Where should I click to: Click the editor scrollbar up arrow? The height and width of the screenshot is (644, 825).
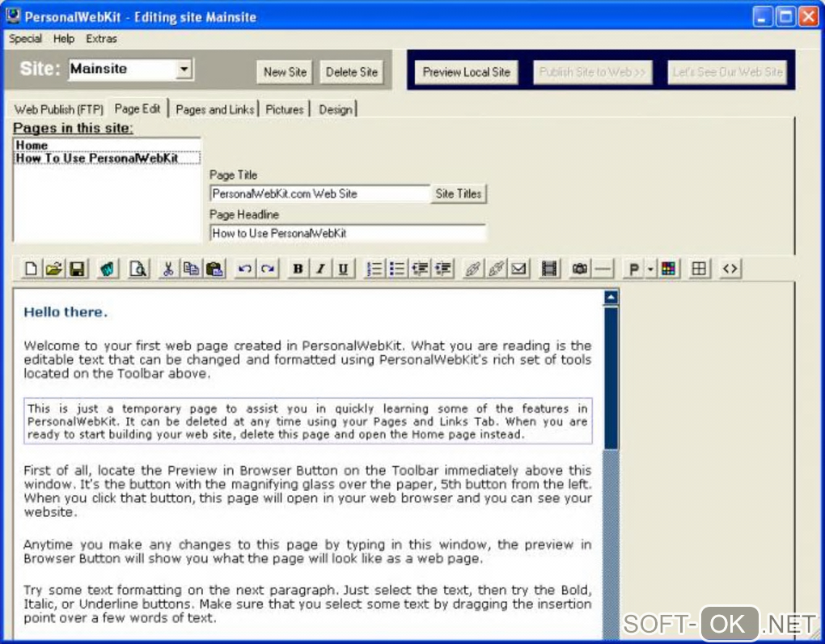611,298
